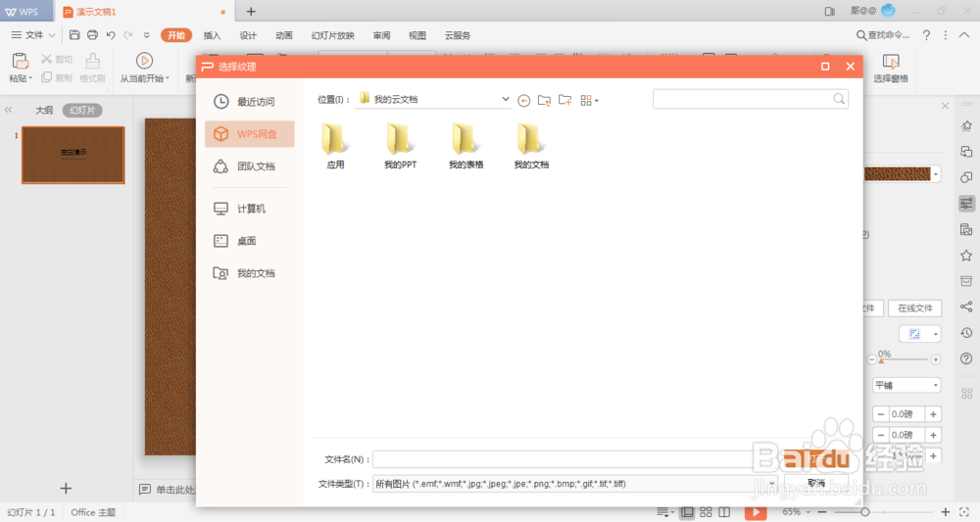Open the share icon in side strip

pos(966,307)
